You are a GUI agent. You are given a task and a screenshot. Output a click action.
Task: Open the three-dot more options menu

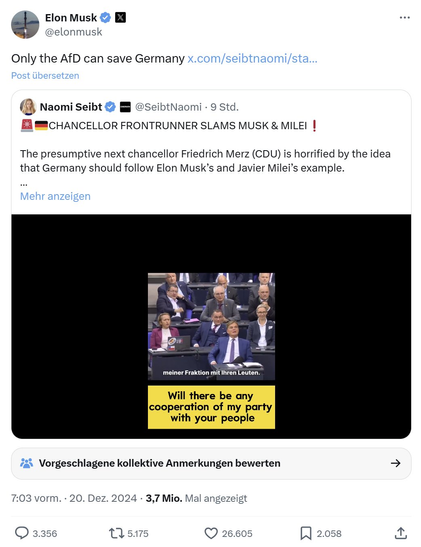[405, 17]
